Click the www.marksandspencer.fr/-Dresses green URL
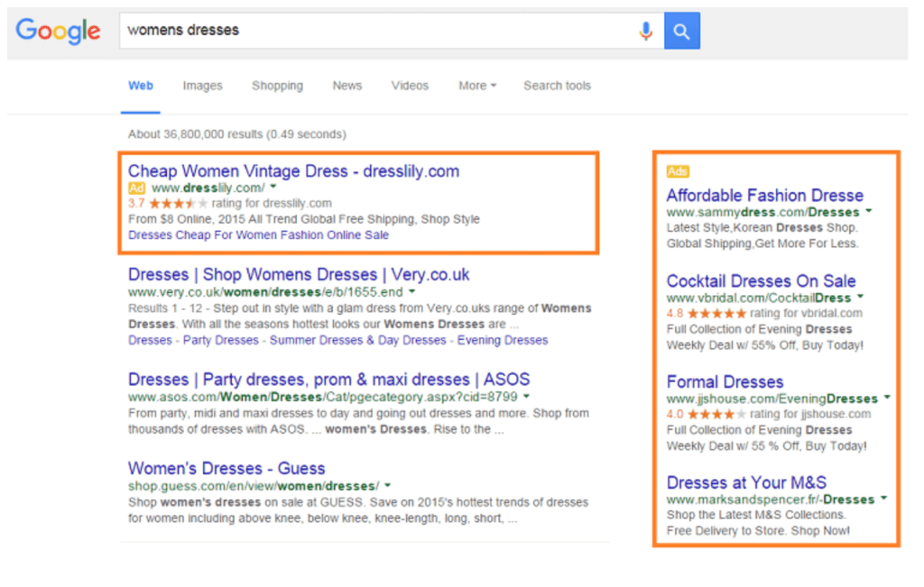The image size is (924, 587). pos(771,500)
